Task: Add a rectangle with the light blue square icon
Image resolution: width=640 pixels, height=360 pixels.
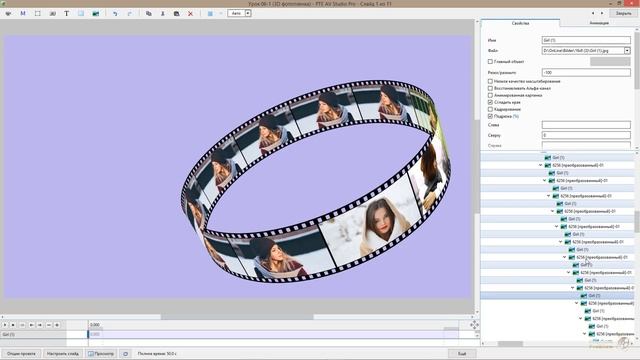Action: [x=81, y=13]
